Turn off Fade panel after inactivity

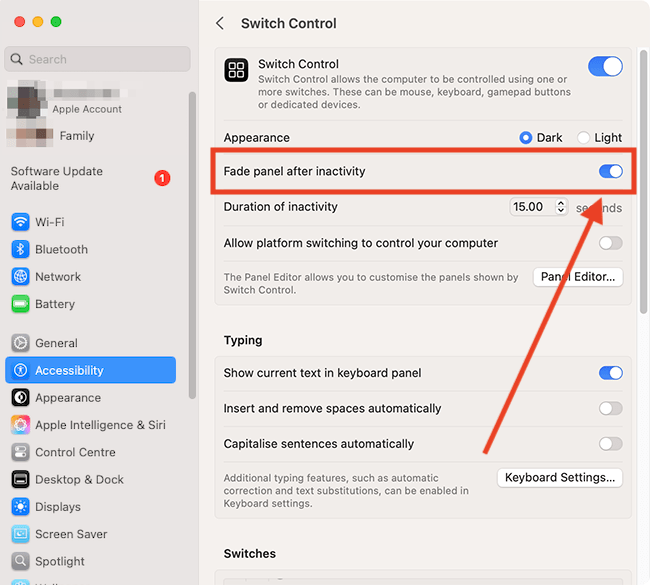[x=611, y=171]
